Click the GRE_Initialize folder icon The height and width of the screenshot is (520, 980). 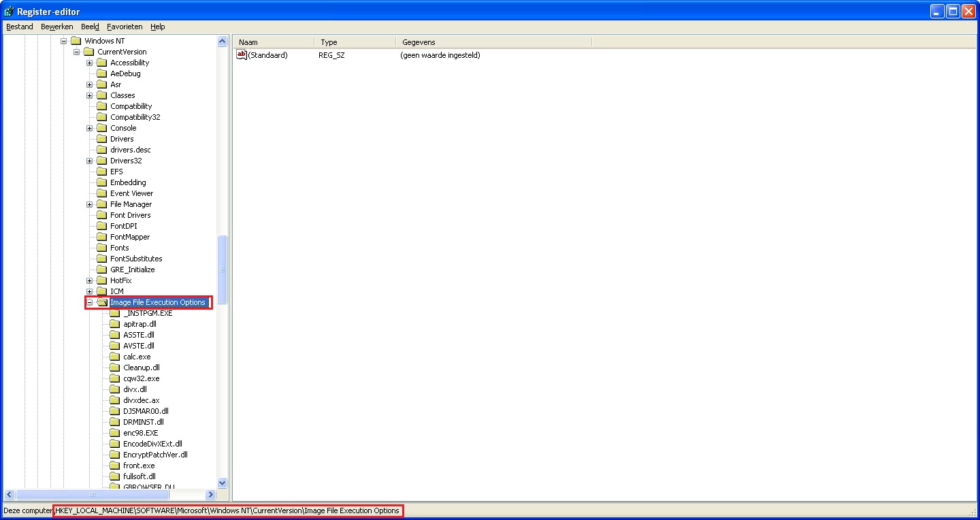[x=102, y=270]
